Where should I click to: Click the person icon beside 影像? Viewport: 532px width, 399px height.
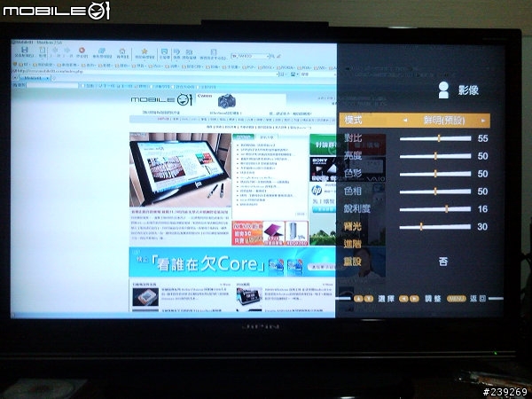443,90
